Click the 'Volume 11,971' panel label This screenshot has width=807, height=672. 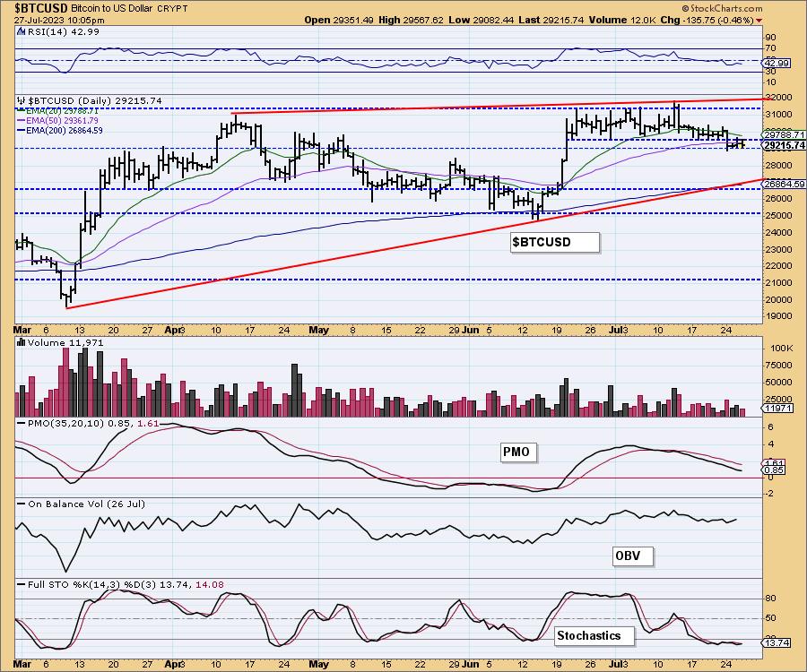[65, 342]
